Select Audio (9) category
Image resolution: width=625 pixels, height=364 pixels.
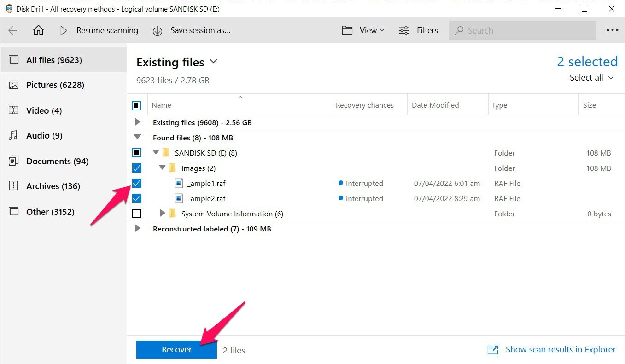[64, 135]
